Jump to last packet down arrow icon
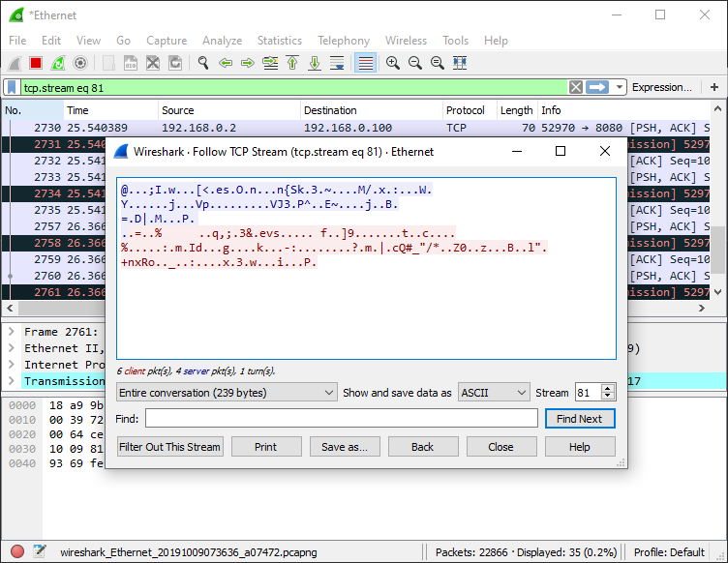This screenshot has height=563, width=728. [315, 63]
